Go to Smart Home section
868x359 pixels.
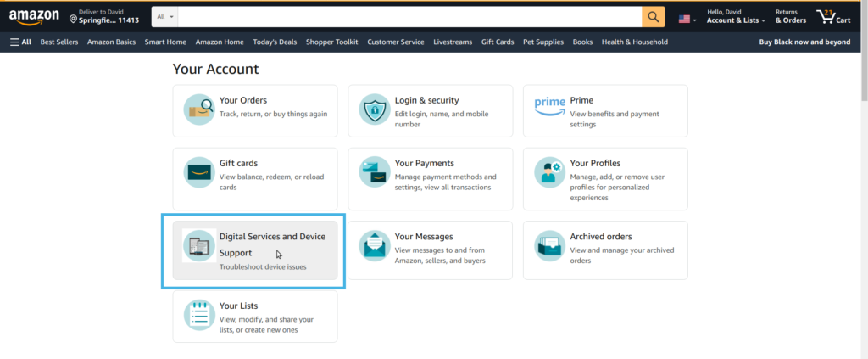pos(165,42)
